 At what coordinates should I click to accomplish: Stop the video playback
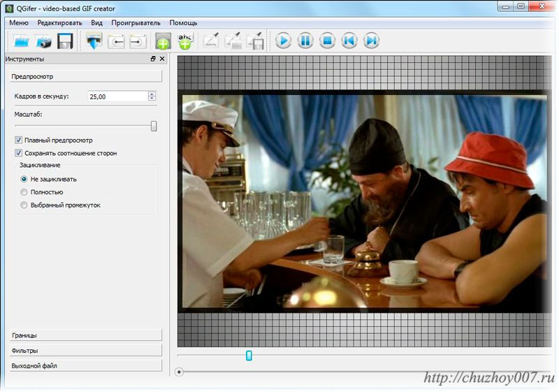(327, 41)
